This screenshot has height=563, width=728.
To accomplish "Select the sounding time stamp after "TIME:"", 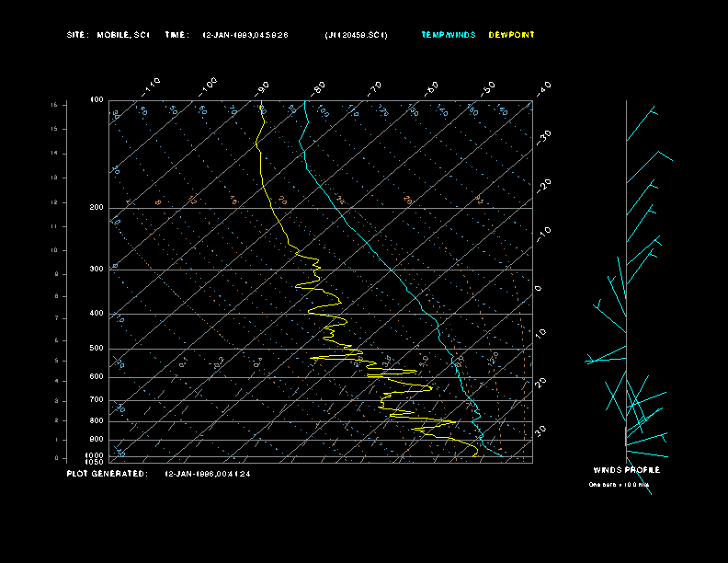I will tap(245, 35).
